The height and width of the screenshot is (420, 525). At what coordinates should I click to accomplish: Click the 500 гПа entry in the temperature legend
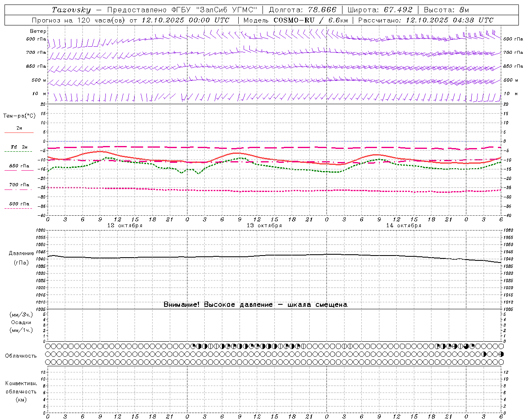[19, 204]
